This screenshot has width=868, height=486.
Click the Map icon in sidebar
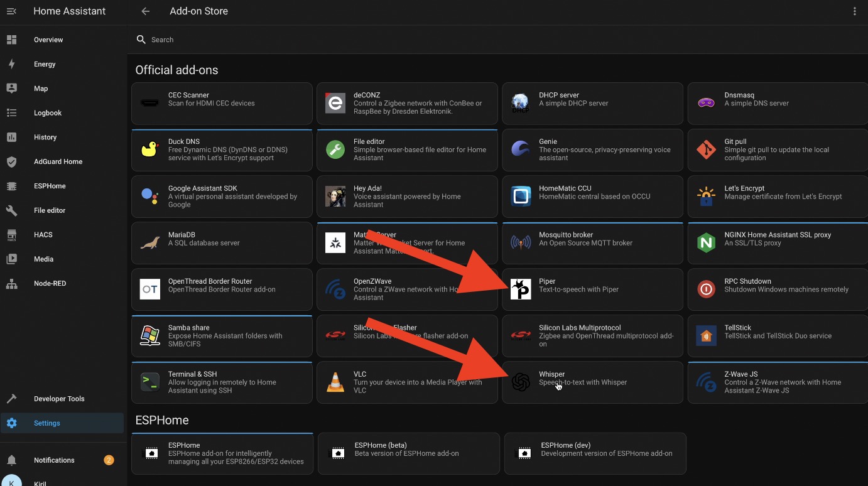(11, 89)
